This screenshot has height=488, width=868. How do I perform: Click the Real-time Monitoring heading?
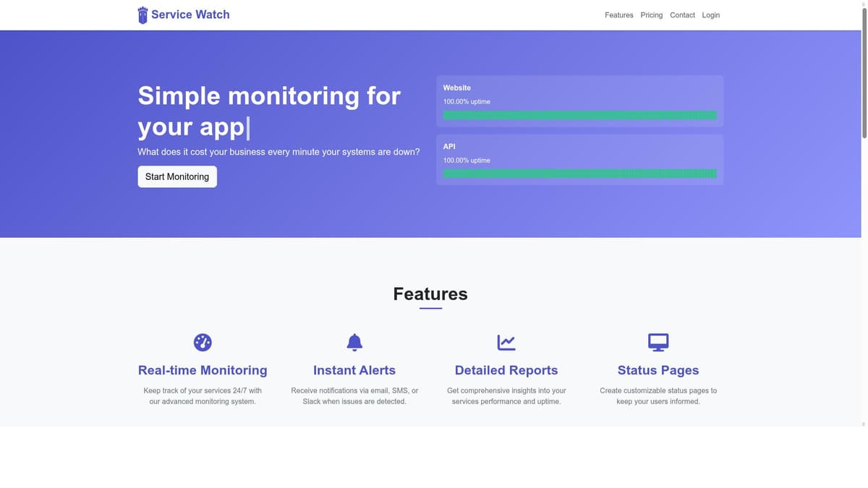point(203,370)
